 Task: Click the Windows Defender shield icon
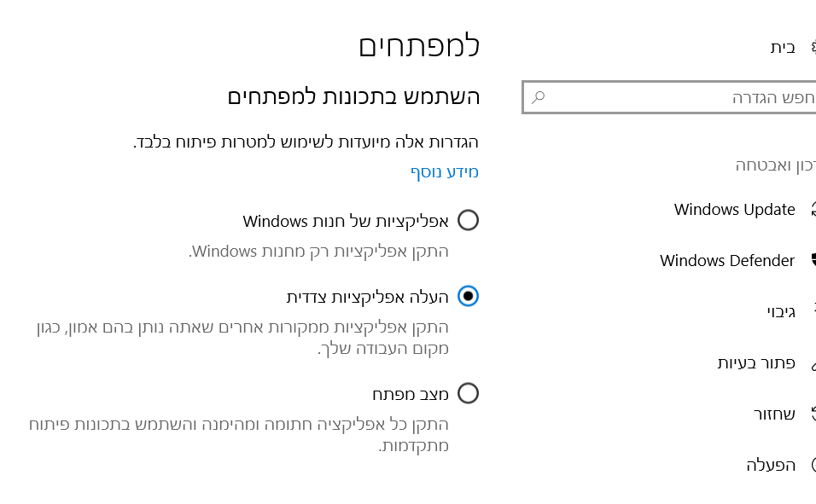pos(813,260)
